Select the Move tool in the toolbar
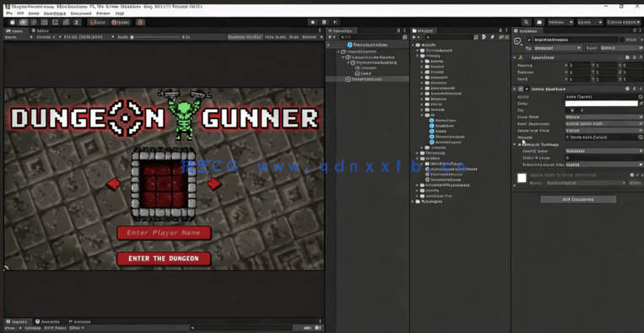Image resolution: width=644 pixels, height=333 pixels. point(23,22)
